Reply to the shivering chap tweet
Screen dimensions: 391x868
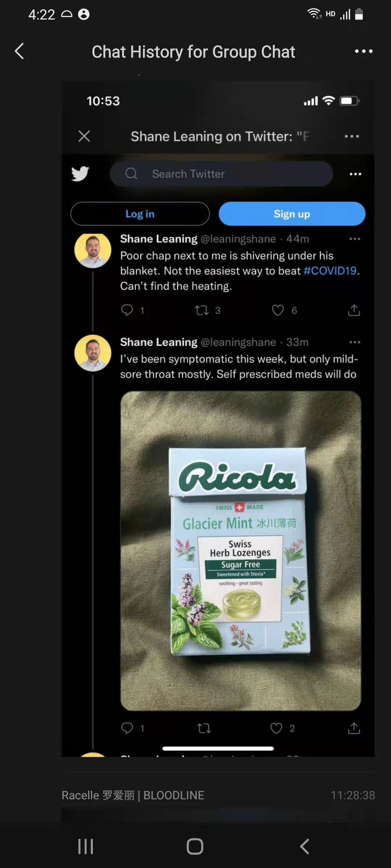pyautogui.click(x=127, y=310)
